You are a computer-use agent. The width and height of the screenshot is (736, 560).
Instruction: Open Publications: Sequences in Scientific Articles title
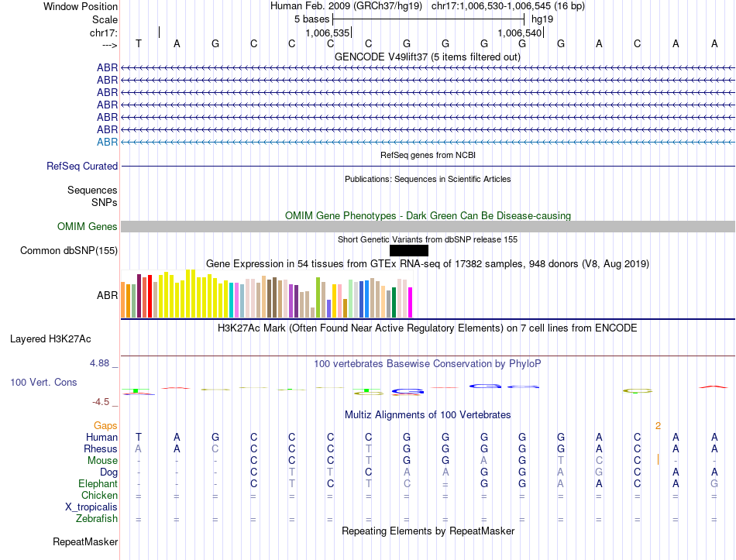(428, 179)
